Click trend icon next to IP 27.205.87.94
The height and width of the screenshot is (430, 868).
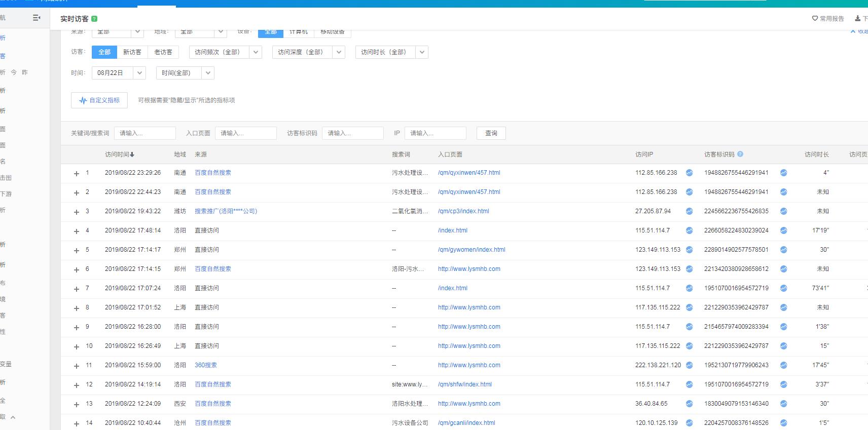689,211
